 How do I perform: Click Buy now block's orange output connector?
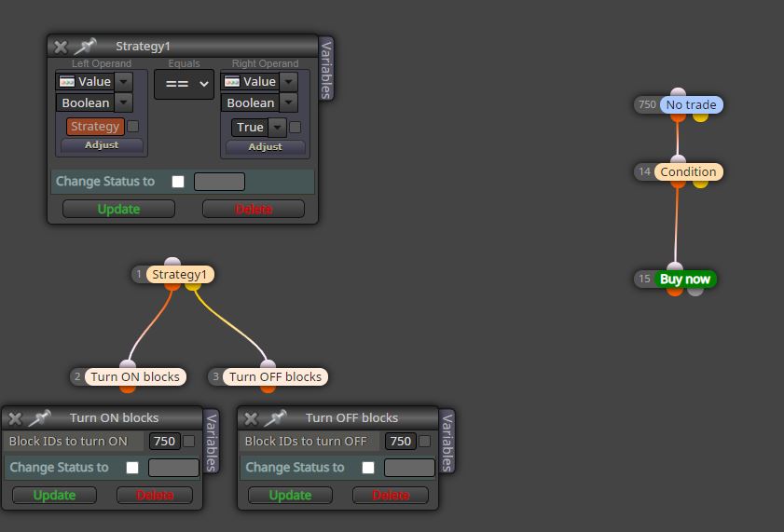tap(675, 291)
